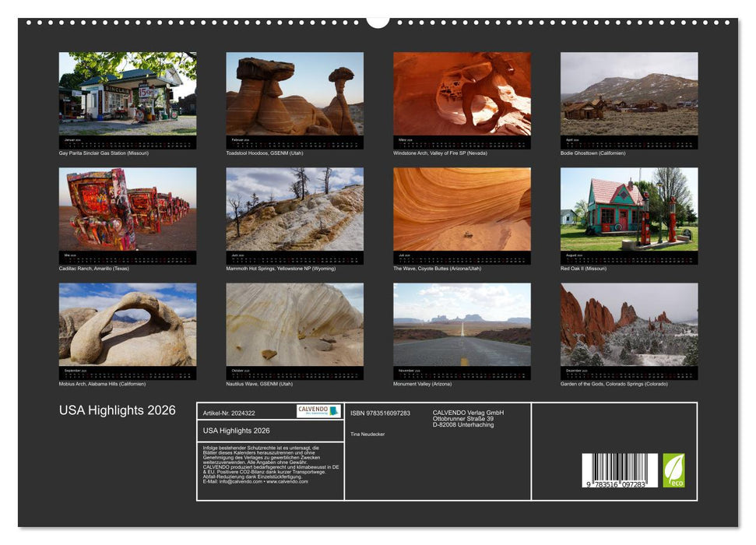
Task: Click the blue bookmark symbol beside CALVENDO
Action: pyautogui.click(x=332, y=410)
